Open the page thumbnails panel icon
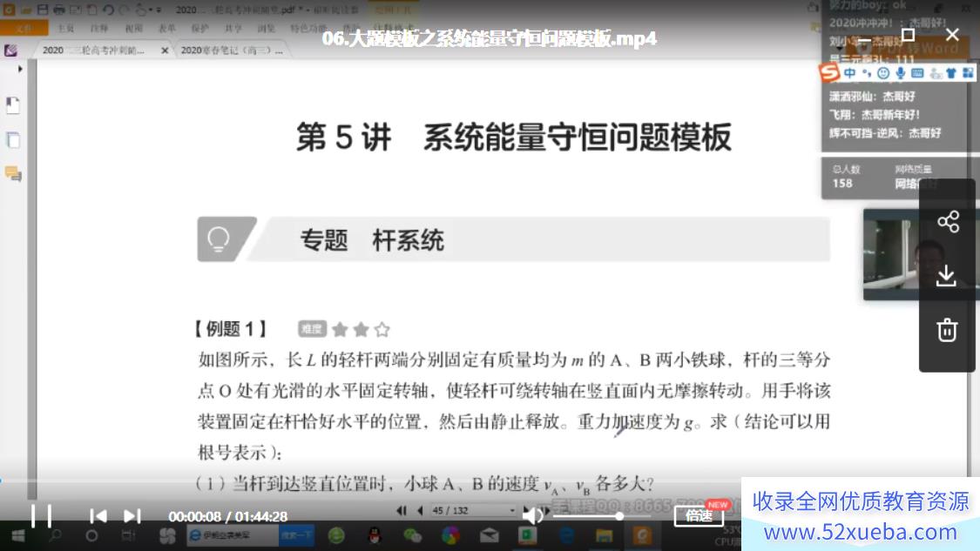The height and width of the screenshot is (551, 980). [12, 140]
